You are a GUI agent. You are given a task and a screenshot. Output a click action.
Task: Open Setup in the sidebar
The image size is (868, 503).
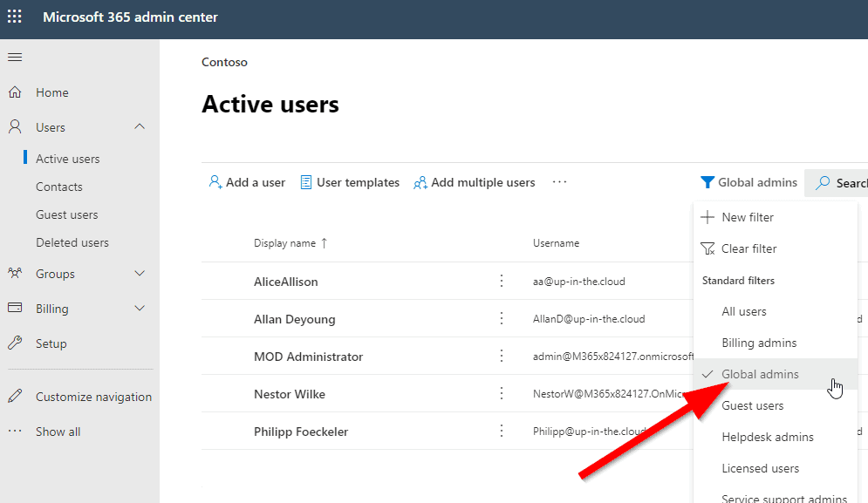tap(51, 343)
